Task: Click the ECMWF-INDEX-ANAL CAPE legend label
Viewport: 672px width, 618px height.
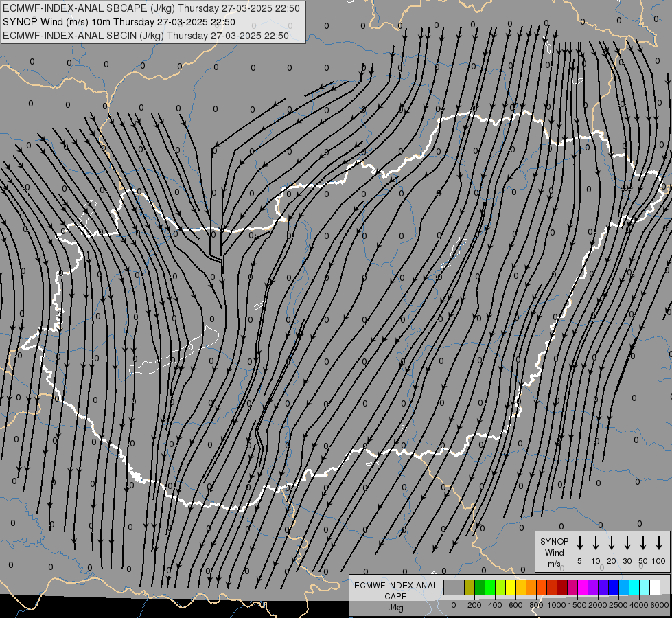Action: (395, 591)
